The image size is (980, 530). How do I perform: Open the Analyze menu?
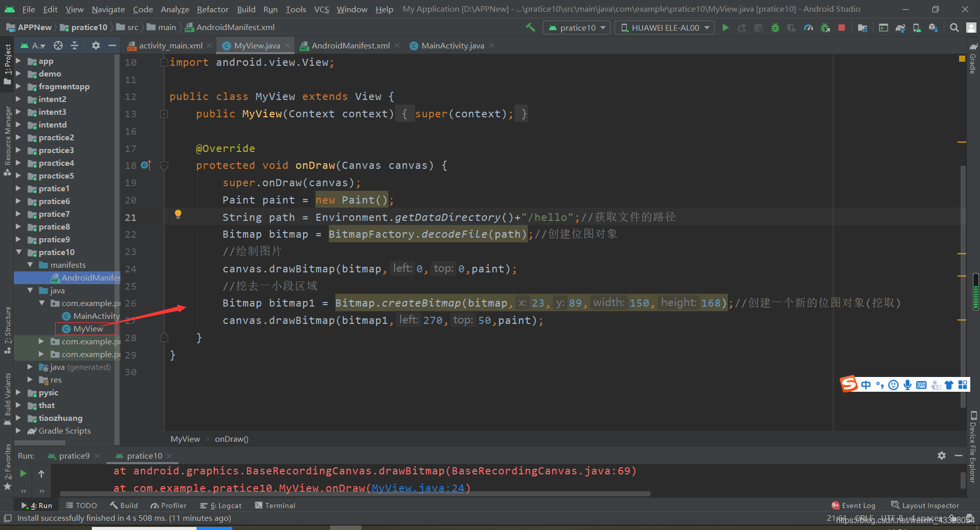[175, 9]
